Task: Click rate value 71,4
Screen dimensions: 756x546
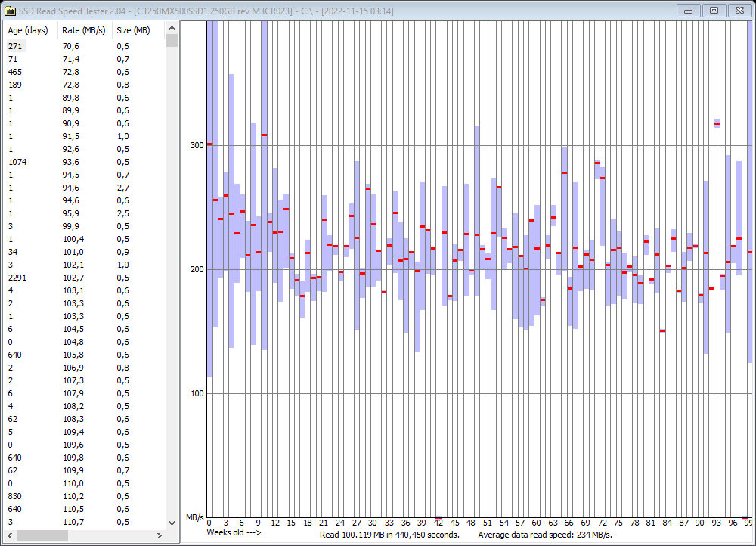Action: pos(71,59)
